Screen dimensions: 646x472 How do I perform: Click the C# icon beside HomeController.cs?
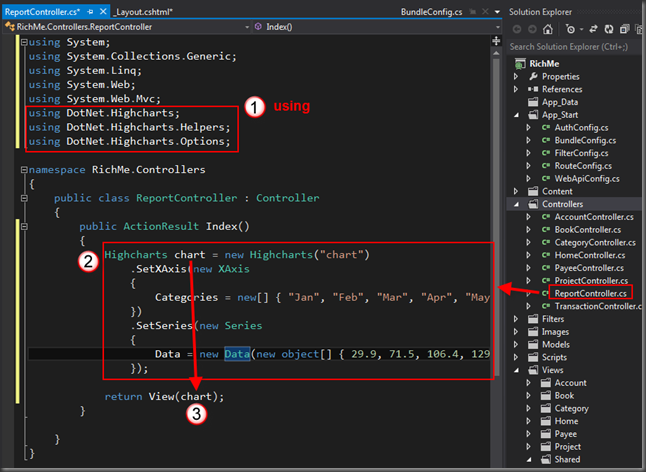click(x=546, y=255)
